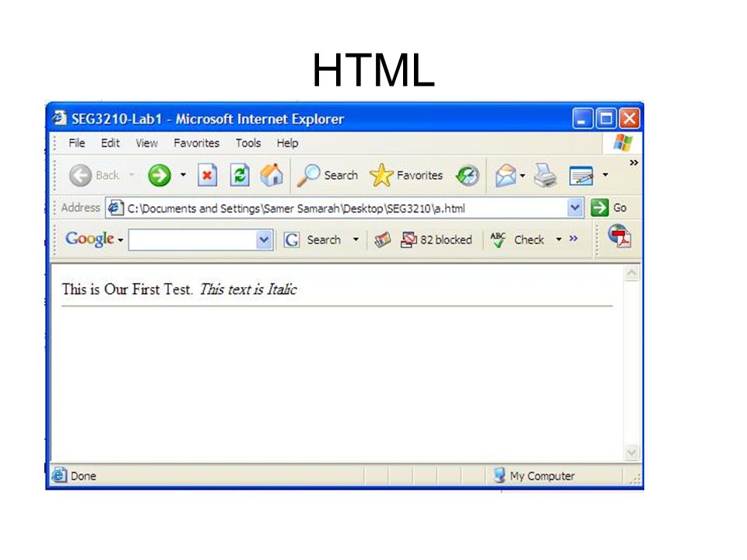The width and height of the screenshot is (747, 560).
Task: Expand the Google search box dropdown
Action: click(x=264, y=240)
